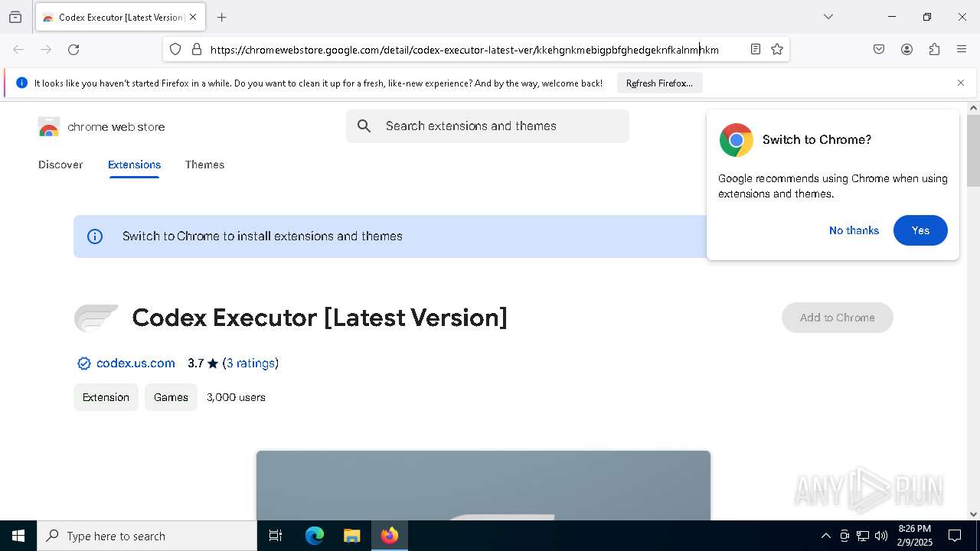Open Windows Start menu

[18, 536]
